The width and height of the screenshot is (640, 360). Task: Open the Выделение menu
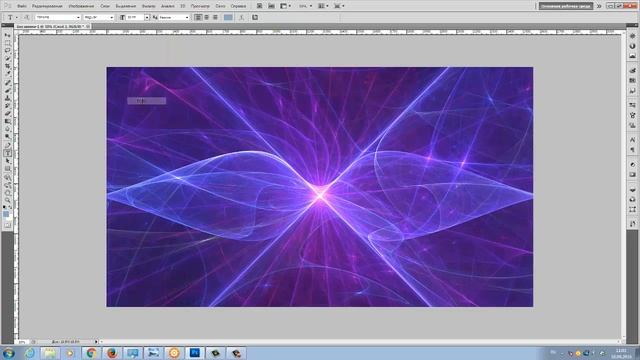pyautogui.click(x=125, y=6)
